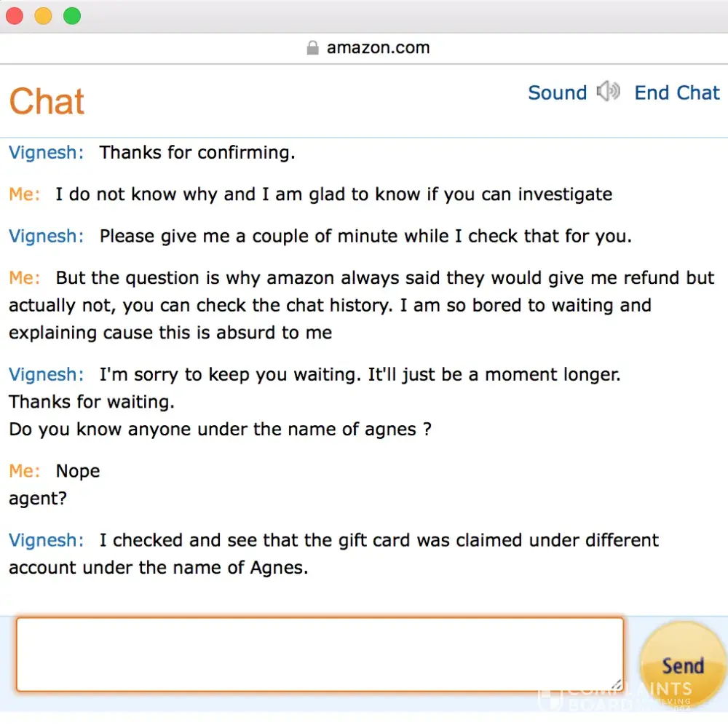Click the Complaints Board watermark logo
The height and width of the screenshot is (728, 728).
click(x=615, y=697)
